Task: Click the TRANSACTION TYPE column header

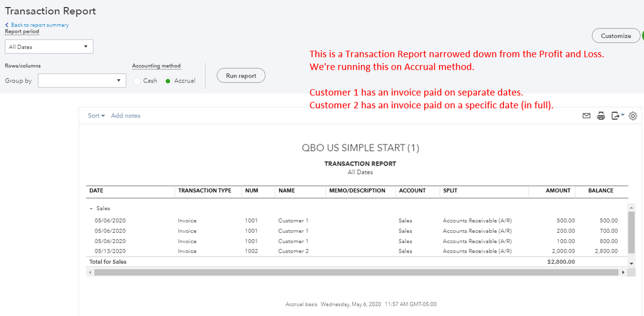Action: tap(204, 191)
